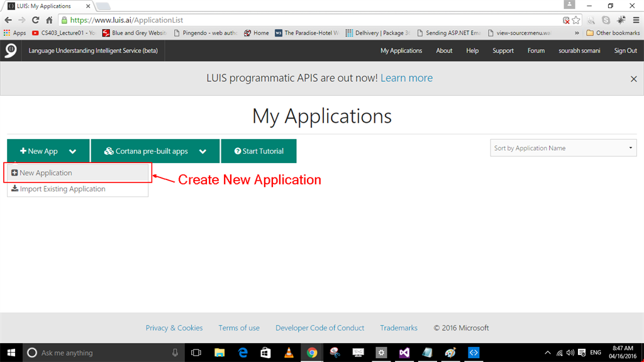Open sourabh somani profile link
Screen dimensions: 644x362
click(x=579, y=50)
